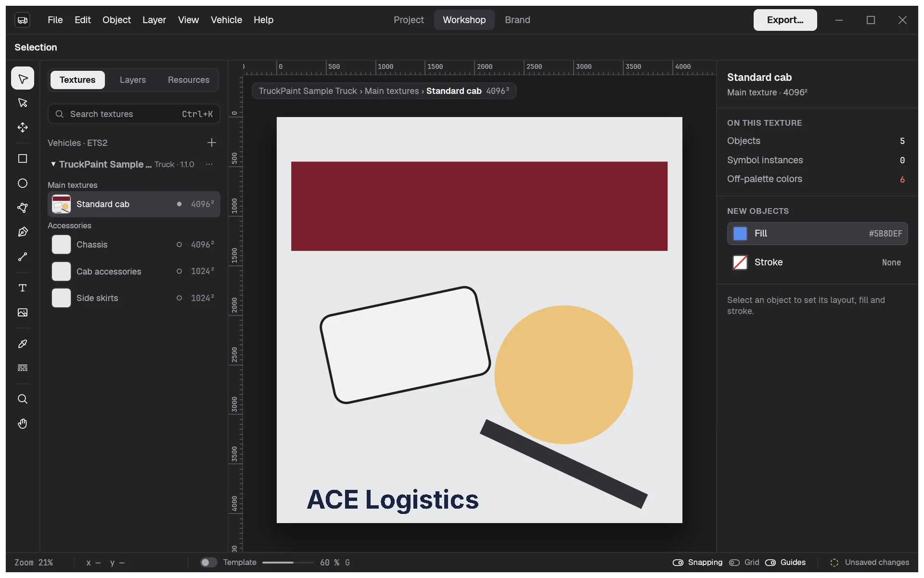Viewport: 924px width, 578px height.
Task: Open the Edit menu
Action: tap(83, 20)
